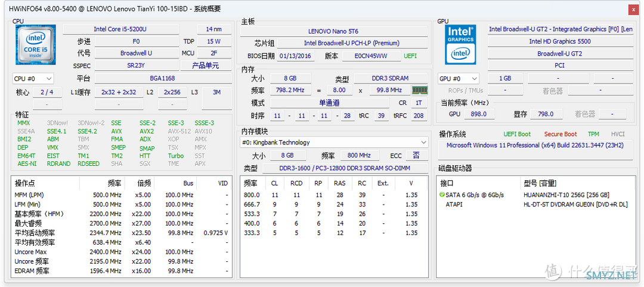This screenshot has width=644, height=287.
Task: Close the HWiNFO system summary window
Action: coord(634,8)
